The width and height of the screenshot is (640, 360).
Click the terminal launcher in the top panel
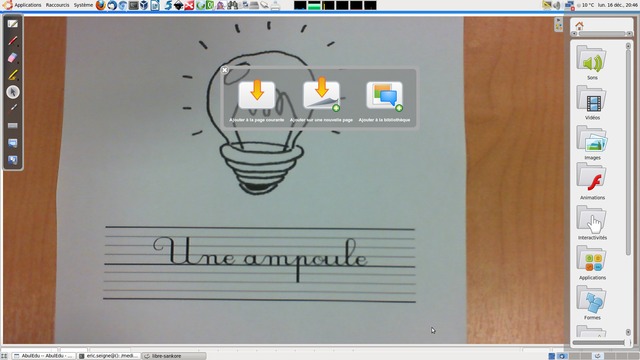133,5
